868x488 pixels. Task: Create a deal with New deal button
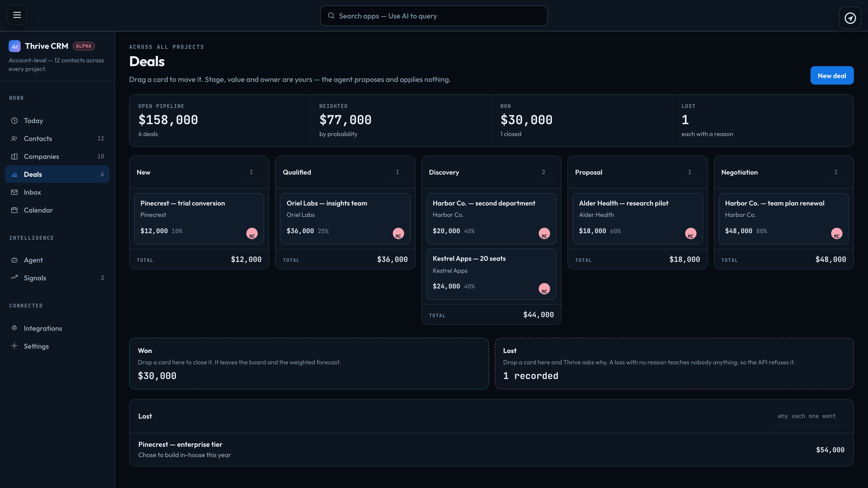click(832, 75)
